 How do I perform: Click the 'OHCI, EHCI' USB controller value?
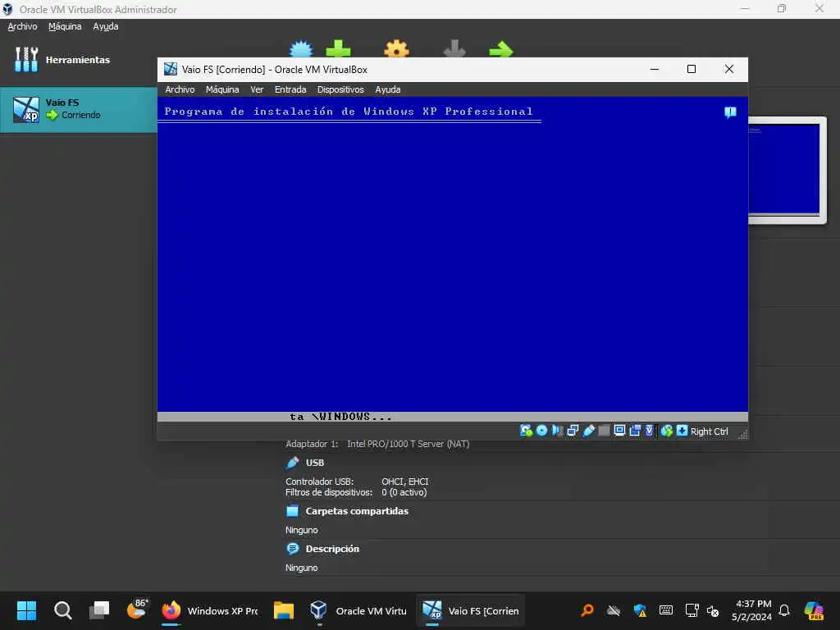(x=405, y=482)
